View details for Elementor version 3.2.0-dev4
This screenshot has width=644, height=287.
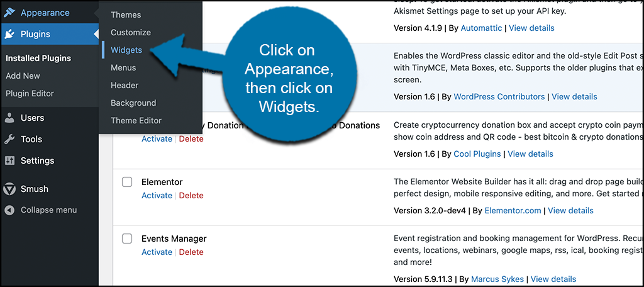tap(570, 211)
